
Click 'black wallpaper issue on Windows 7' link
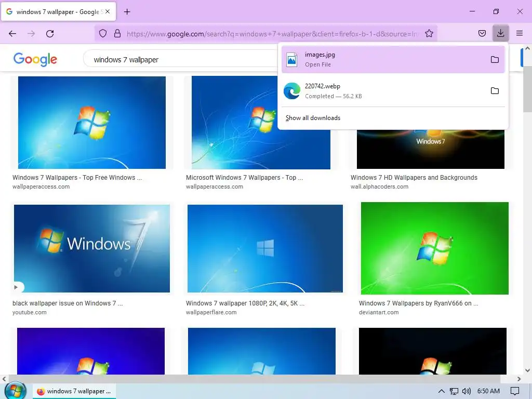(68, 303)
